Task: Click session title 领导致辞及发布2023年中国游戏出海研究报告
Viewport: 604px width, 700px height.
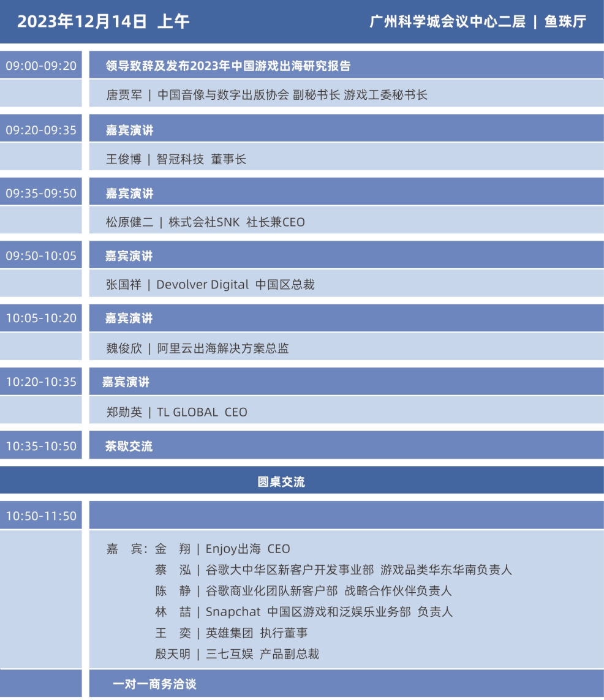Action: [x=228, y=66]
